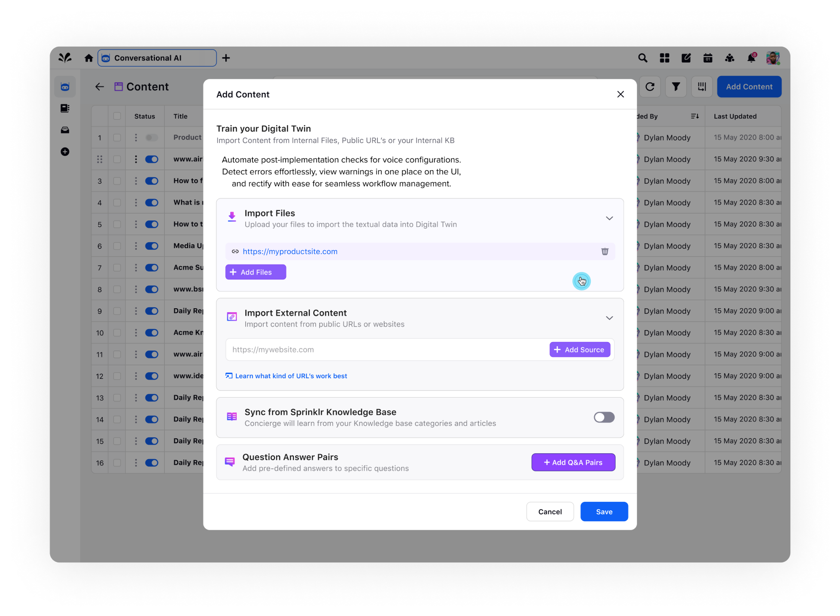Delete the myproductsite.com file entry
Image resolution: width=840 pixels, height=616 pixels.
605,252
